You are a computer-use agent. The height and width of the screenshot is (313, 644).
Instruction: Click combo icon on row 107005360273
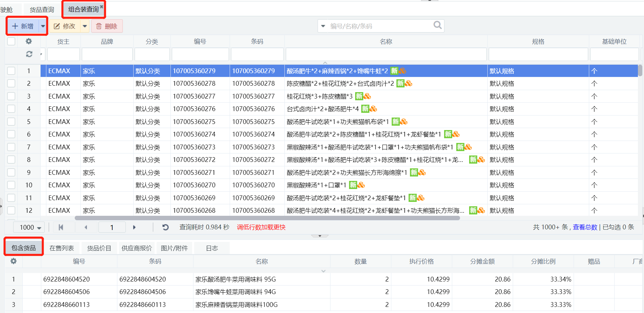468,147
